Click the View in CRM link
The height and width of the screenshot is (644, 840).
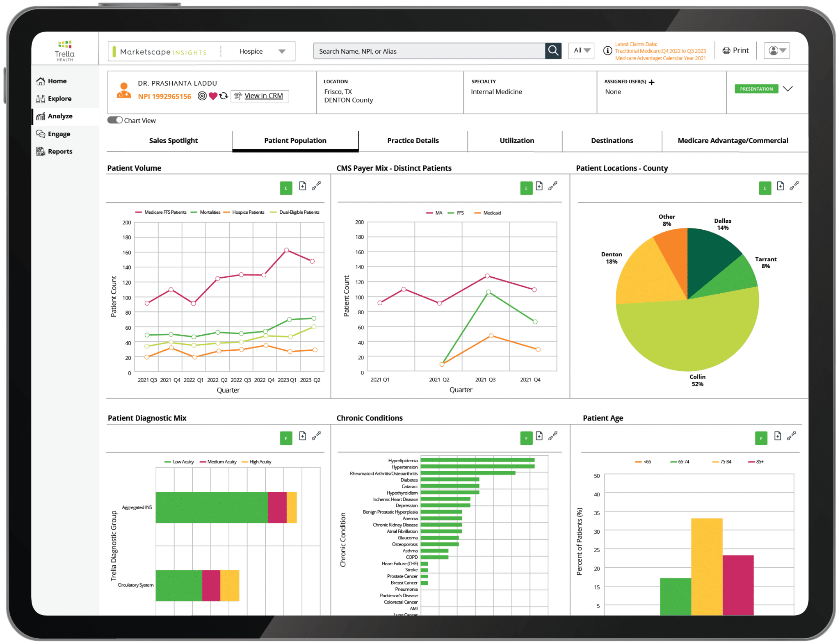pos(263,96)
